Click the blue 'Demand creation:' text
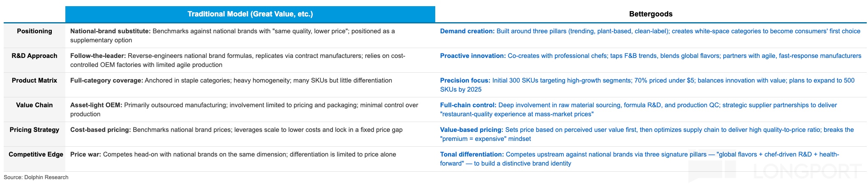 tap(467, 31)
